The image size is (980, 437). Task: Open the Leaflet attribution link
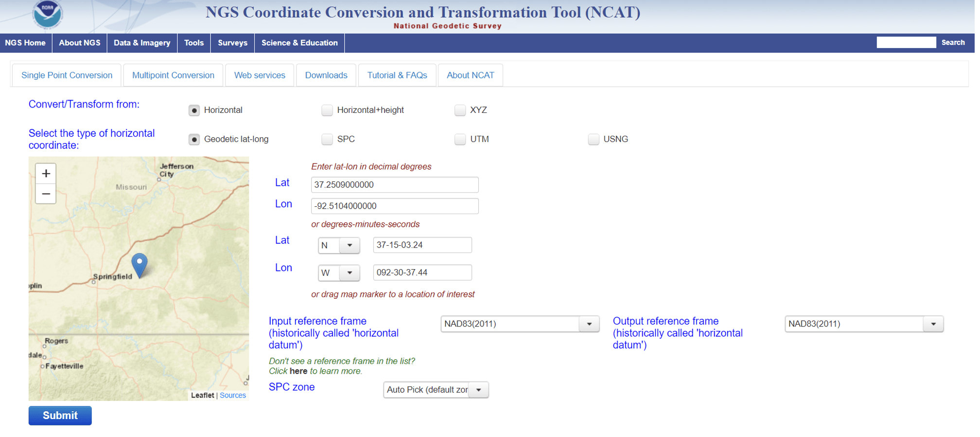202,396
